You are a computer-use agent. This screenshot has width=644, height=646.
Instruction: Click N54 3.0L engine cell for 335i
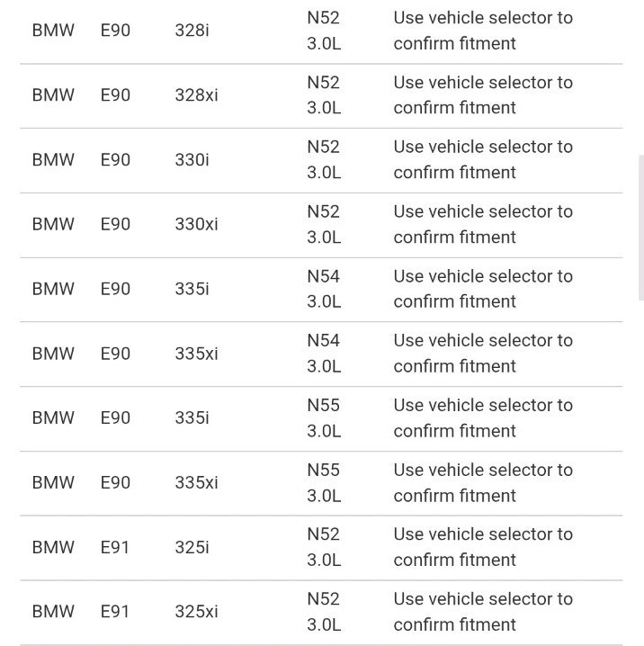coord(324,289)
